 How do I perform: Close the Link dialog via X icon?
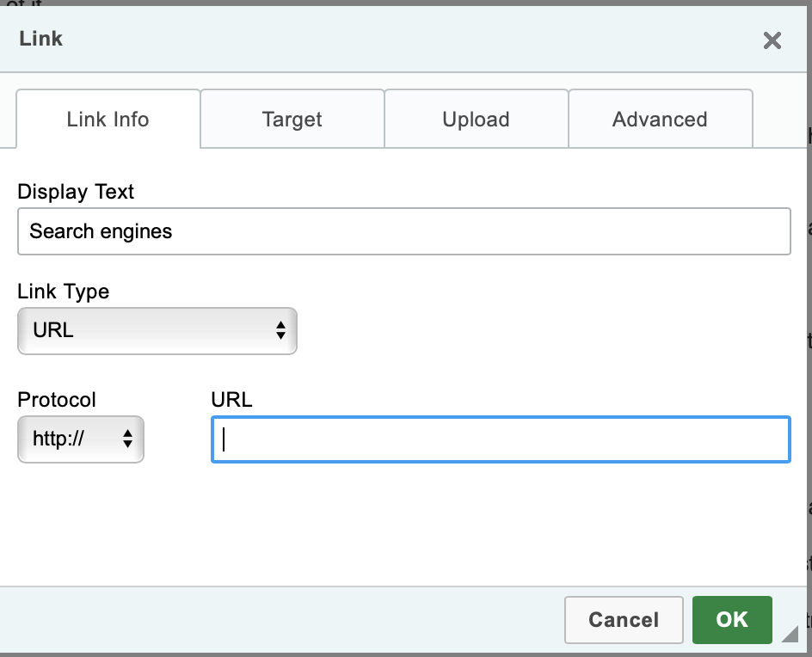coord(772,40)
